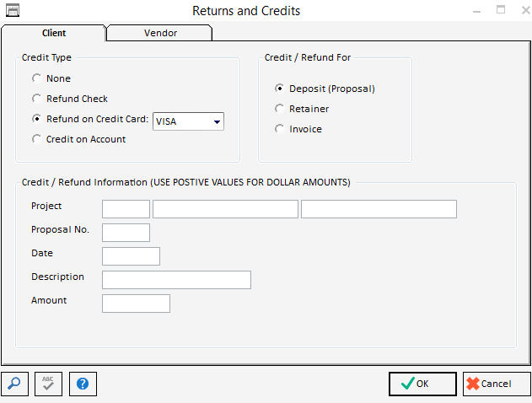Open the Client tab
The height and width of the screenshot is (403, 532).
pos(54,33)
